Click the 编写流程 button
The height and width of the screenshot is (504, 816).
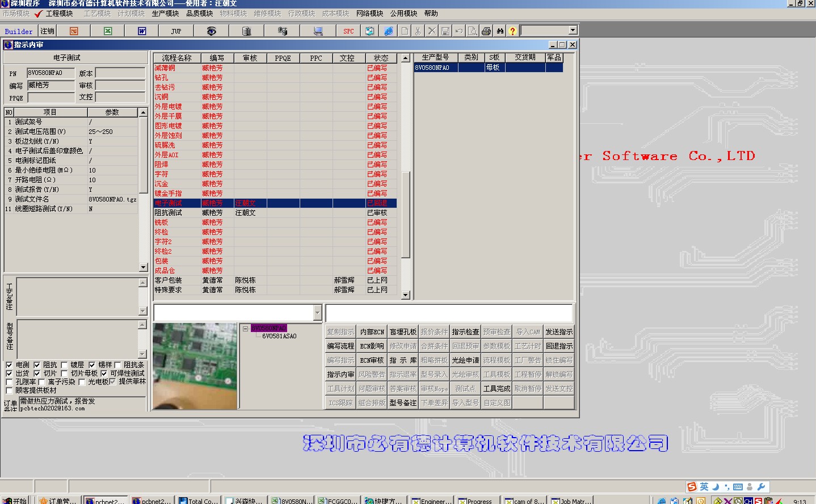click(x=340, y=346)
